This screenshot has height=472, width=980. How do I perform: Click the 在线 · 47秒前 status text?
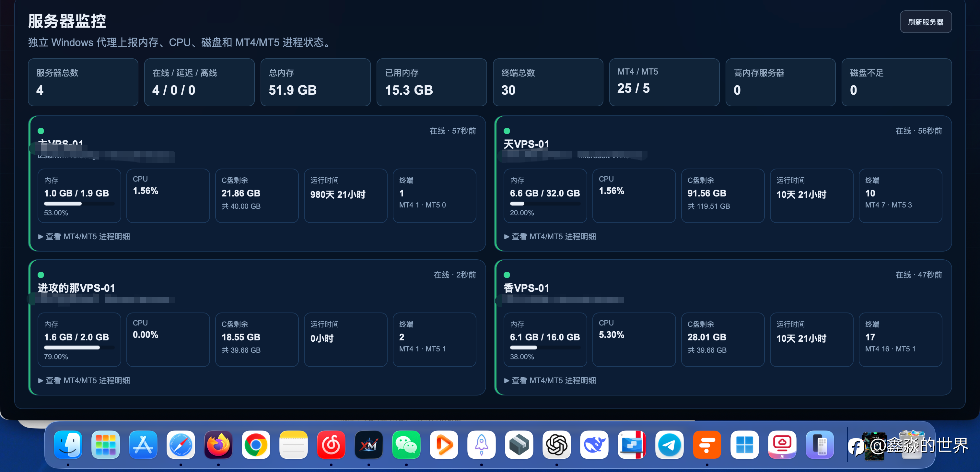pyautogui.click(x=919, y=275)
